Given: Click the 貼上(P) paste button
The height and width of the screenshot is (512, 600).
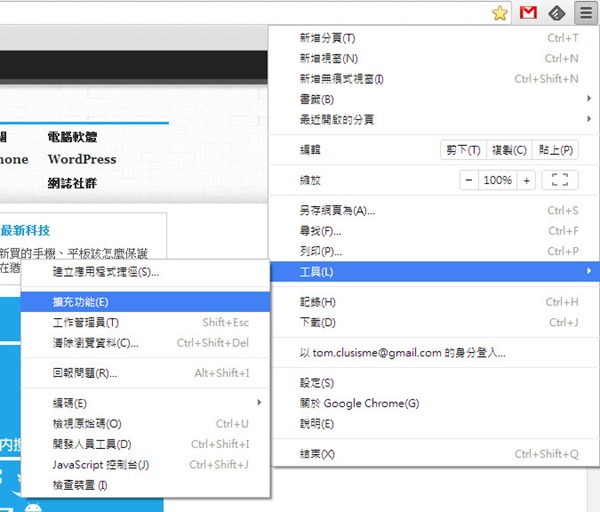Looking at the screenshot, I should click(554, 150).
